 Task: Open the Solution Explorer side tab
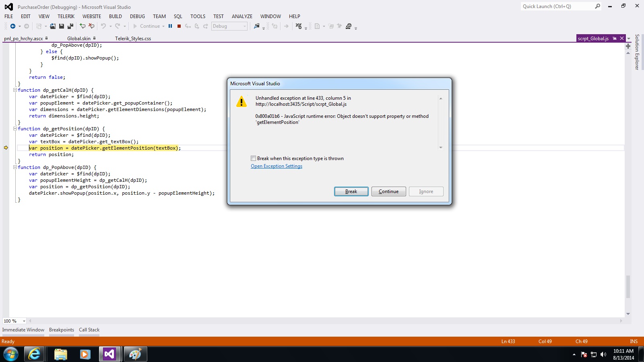point(637,52)
